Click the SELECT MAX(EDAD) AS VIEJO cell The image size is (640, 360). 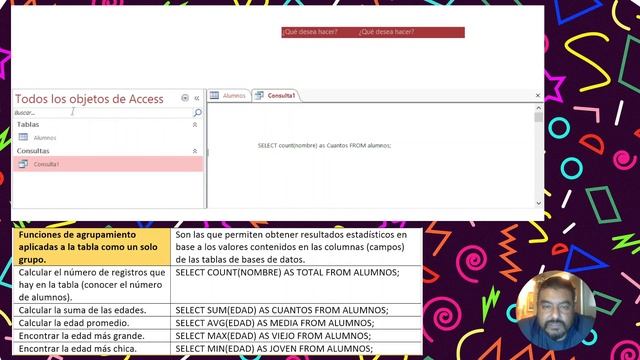click(296, 336)
